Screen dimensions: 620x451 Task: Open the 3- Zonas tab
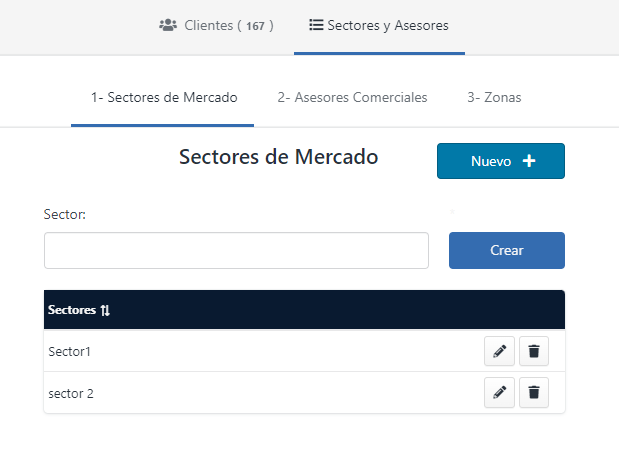click(493, 98)
